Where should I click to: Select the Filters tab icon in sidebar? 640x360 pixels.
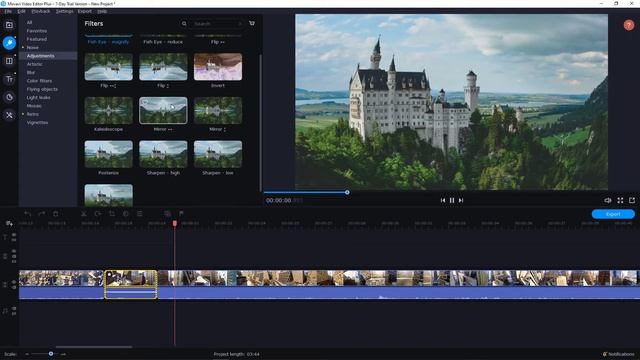click(x=9, y=43)
